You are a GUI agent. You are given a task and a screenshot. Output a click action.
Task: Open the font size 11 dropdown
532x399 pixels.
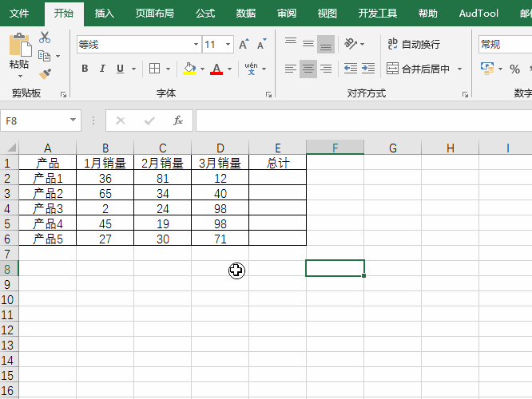point(228,45)
